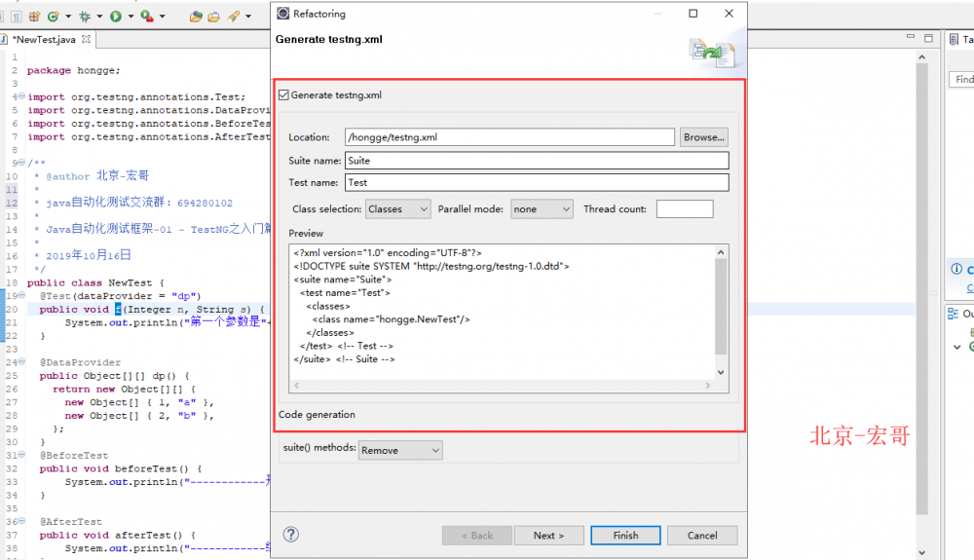Click the Finish button
The width and height of the screenshot is (974, 560).
pyautogui.click(x=625, y=536)
